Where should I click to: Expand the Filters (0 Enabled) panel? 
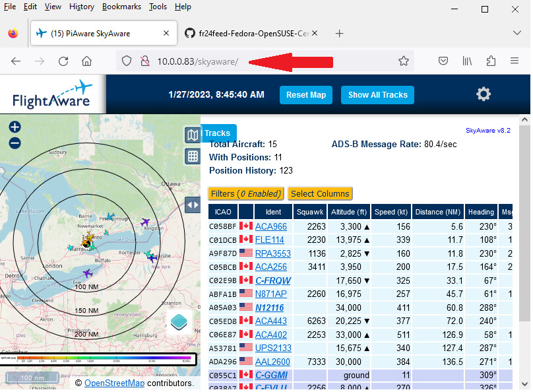pos(246,194)
